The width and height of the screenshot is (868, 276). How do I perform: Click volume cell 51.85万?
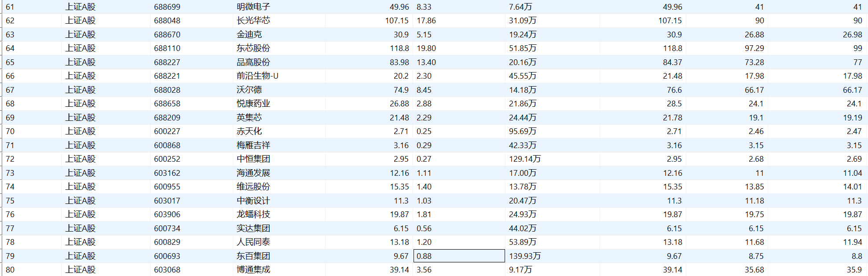[x=523, y=48]
